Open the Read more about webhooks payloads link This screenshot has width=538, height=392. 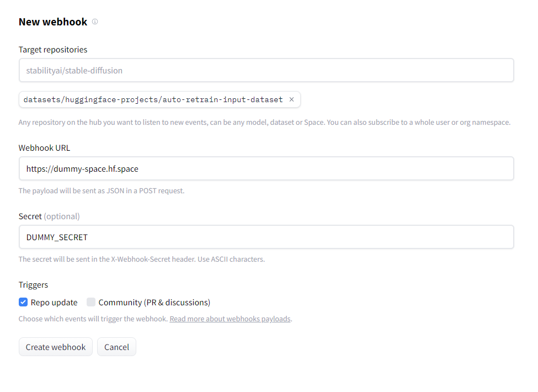(x=230, y=319)
